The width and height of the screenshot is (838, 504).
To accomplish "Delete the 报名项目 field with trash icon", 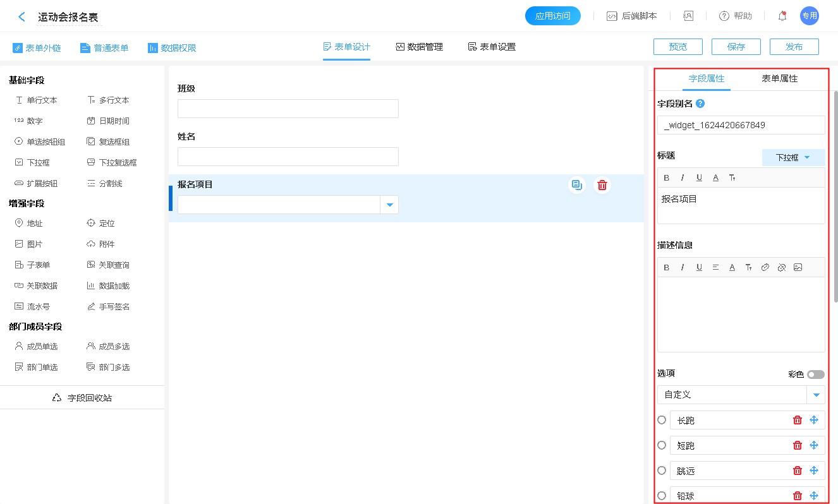I will click(602, 185).
